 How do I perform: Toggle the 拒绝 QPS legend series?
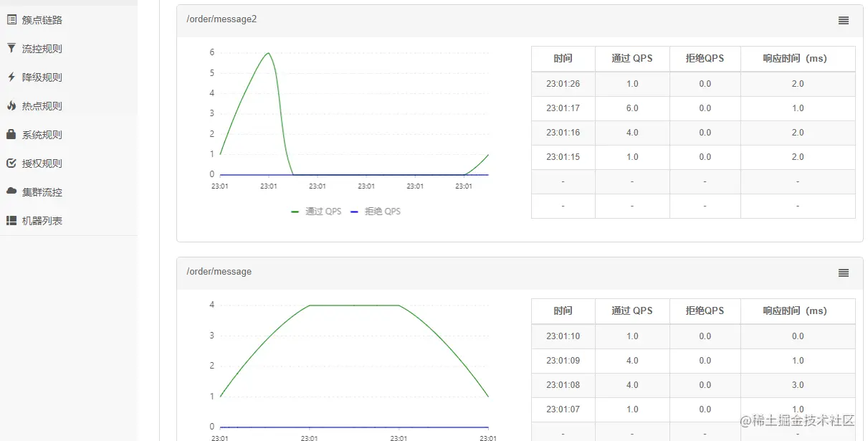pyautogui.click(x=375, y=212)
